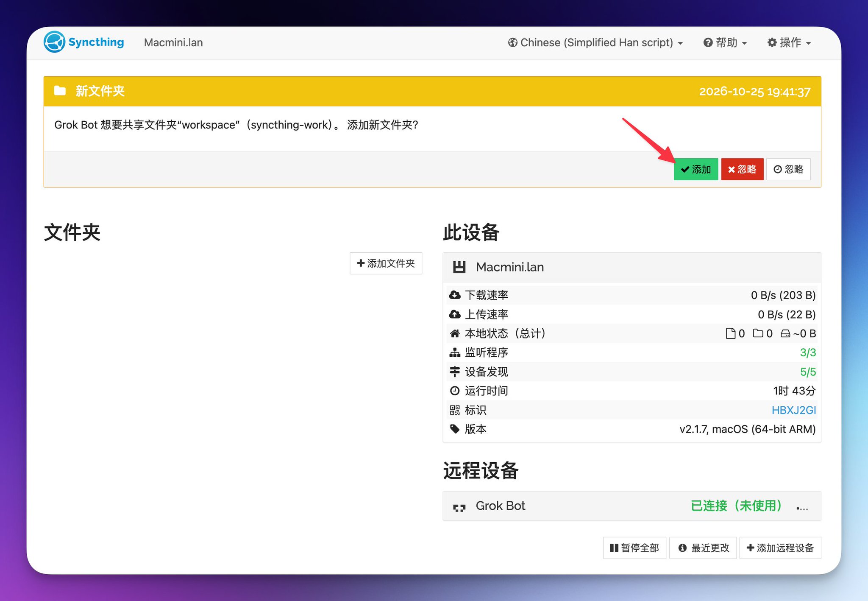Open the Chinese (Simplified Han script) language dropdown

[595, 42]
